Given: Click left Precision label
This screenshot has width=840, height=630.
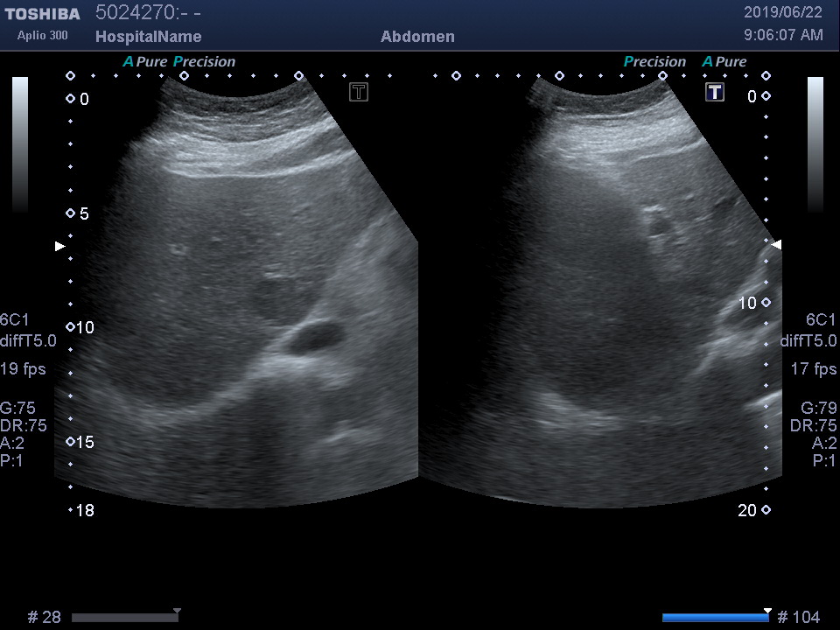Looking at the screenshot, I should [204, 61].
